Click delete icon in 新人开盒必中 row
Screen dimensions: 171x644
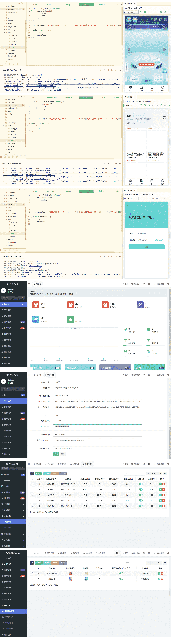click(162, 574)
